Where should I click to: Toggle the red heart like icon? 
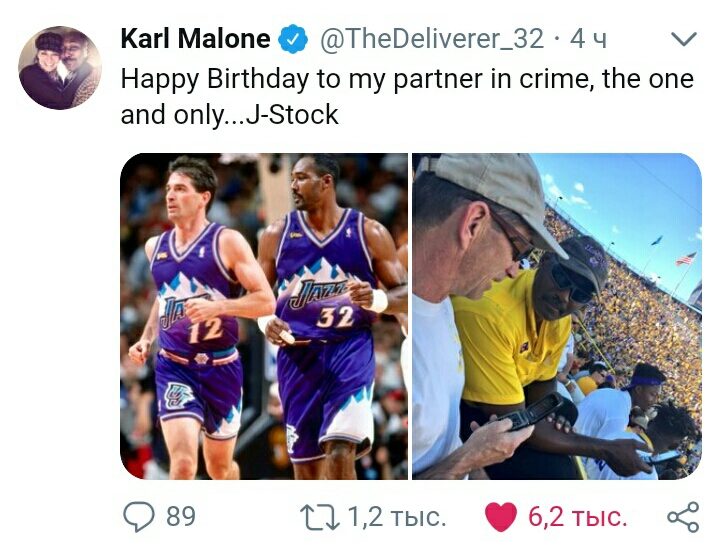tap(501, 518)
